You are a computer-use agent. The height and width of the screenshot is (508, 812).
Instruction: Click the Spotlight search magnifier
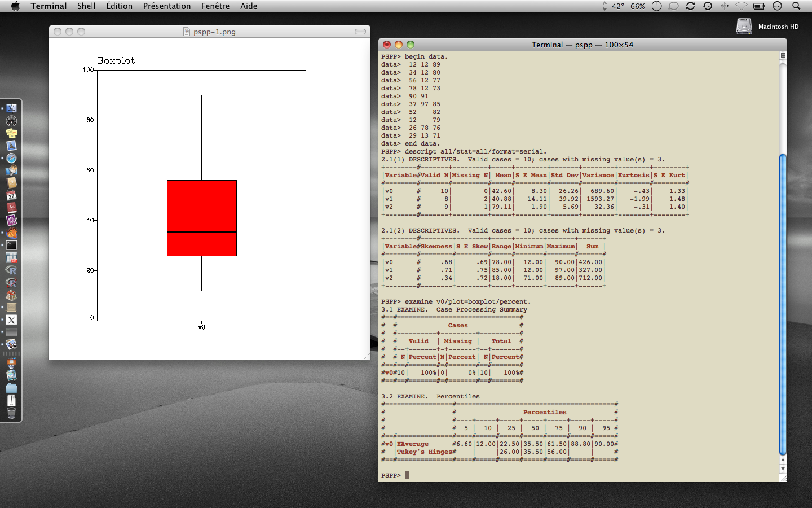tap(796, 6)
